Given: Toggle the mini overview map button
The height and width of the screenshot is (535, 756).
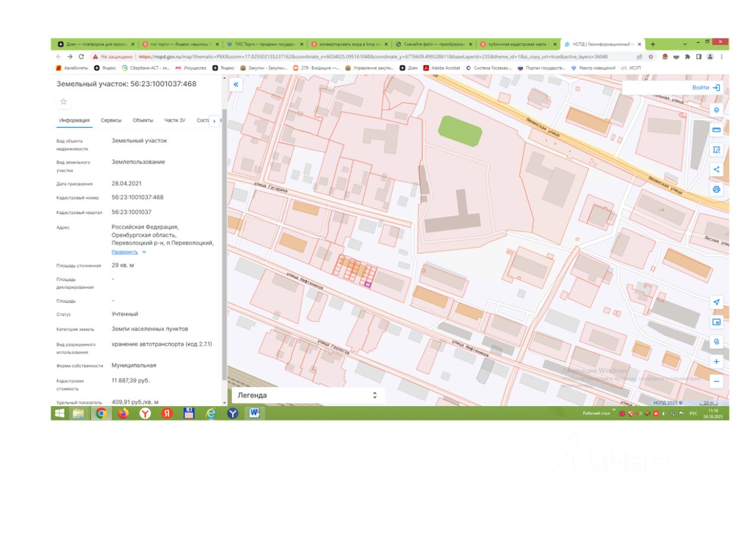Looking at the screenshot, I should 716,322.
